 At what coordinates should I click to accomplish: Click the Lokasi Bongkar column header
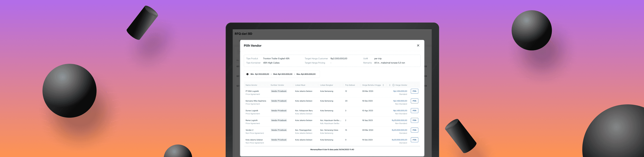326,85
